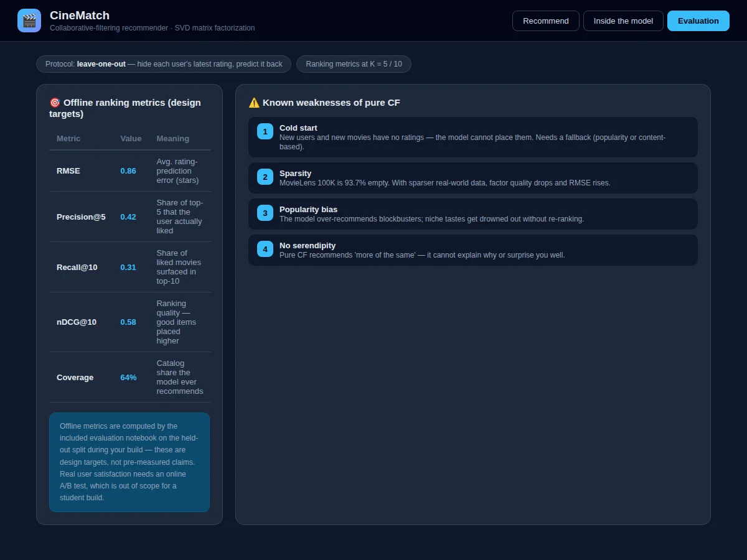Click the Value column header

pos(131,139)
